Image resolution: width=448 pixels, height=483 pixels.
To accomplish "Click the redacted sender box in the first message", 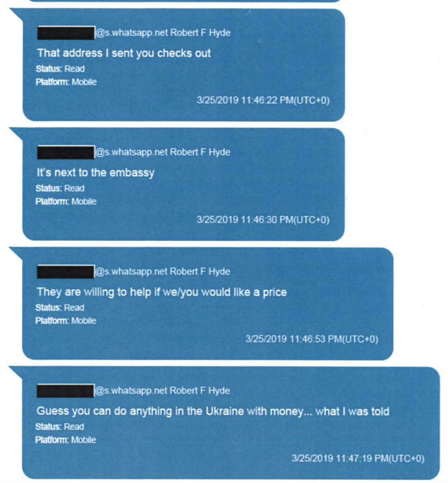I will (x=66, y=33).
